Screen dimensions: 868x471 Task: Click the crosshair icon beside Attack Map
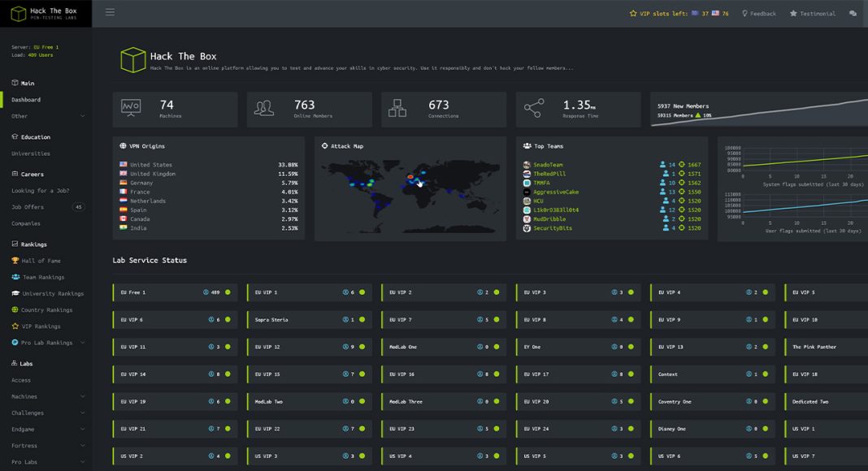324,146
